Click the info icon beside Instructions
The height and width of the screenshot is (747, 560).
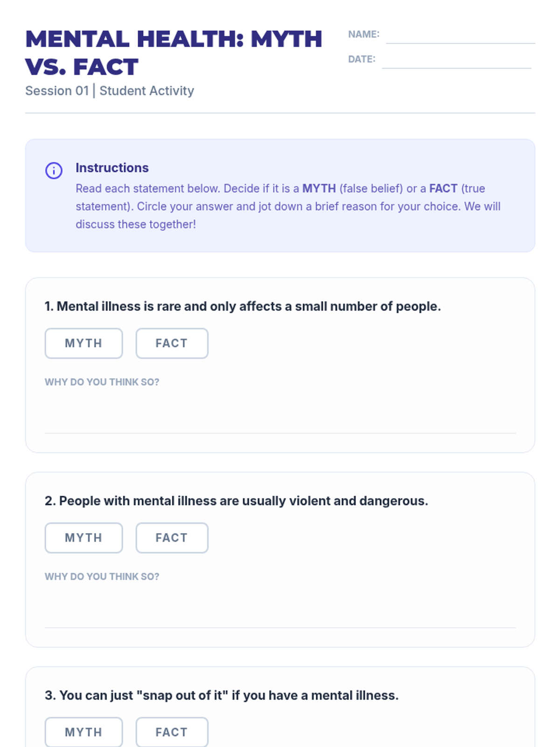[54, 170]
